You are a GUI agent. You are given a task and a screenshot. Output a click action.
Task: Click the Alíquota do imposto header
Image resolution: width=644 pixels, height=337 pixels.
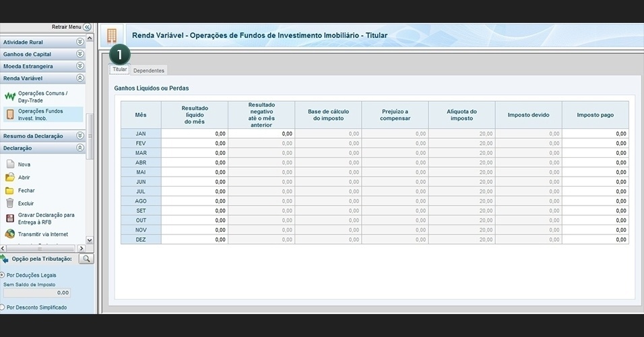pyautogui.click(x=461, y=115)
